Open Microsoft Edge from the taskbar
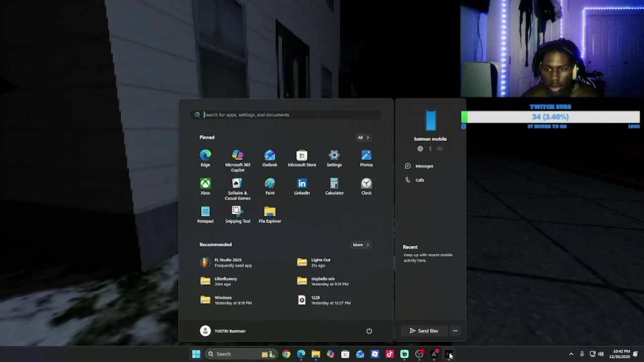The image size is (644, 362). click(301, 354)
